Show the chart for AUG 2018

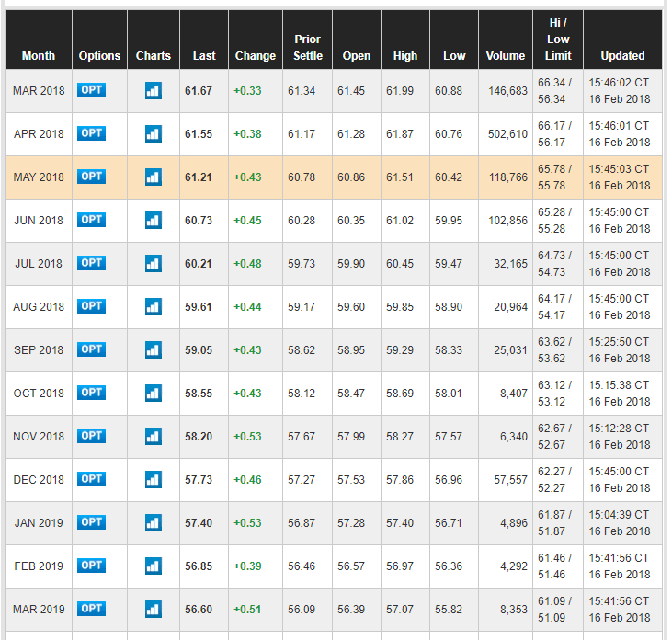click(153, 306)
